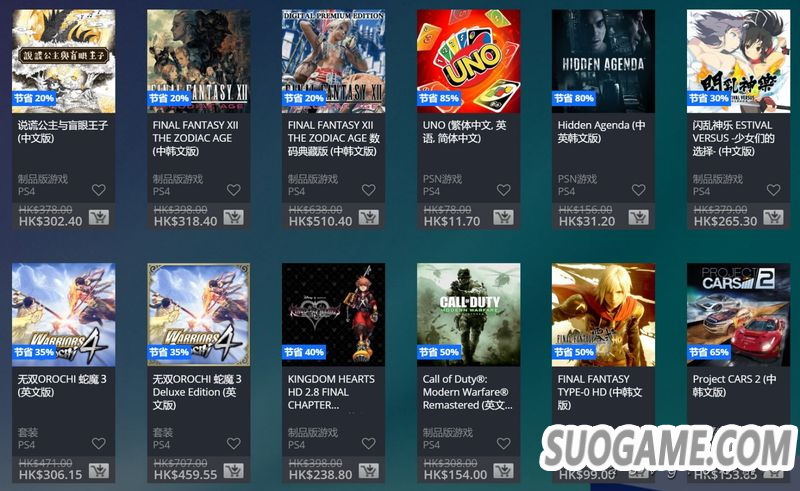
Task: Add FINAL FANTASY XII HK$318.40 to cart
Action: (x=234, y=217)
